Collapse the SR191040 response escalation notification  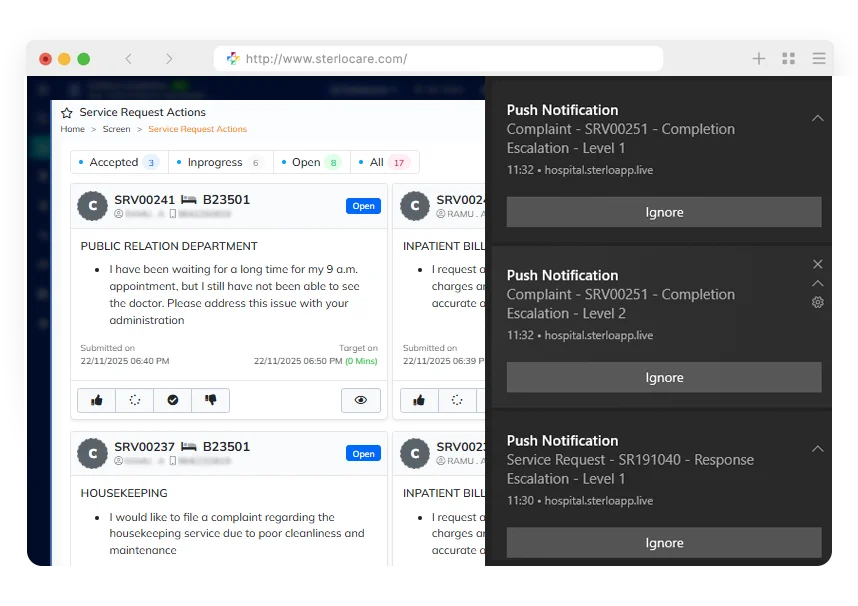pyautogui.click(x=818, y=449)
